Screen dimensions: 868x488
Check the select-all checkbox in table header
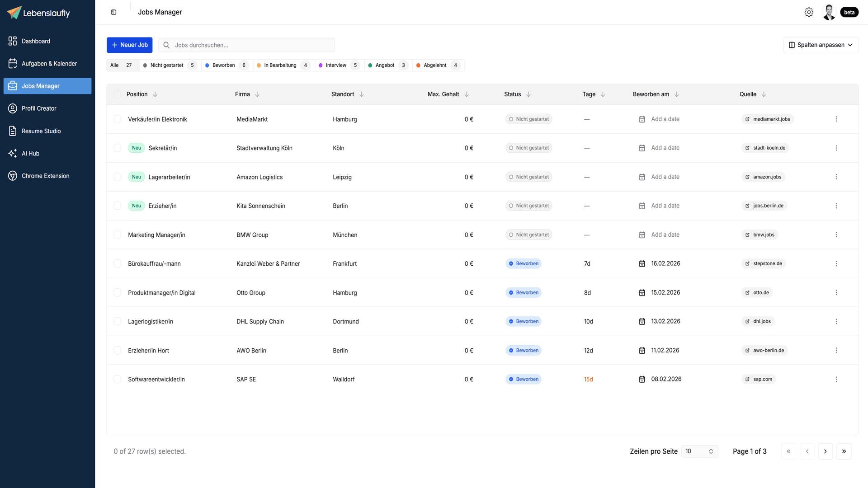[x=118, y=94]
